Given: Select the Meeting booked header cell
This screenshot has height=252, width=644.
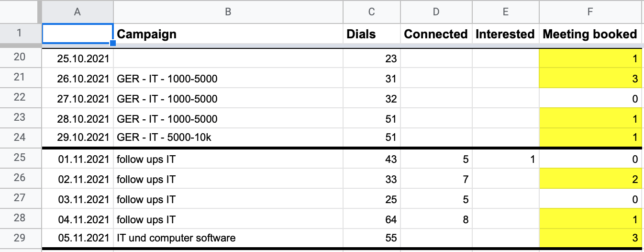Looking at the screenshot, I should [x=591, y=34].
